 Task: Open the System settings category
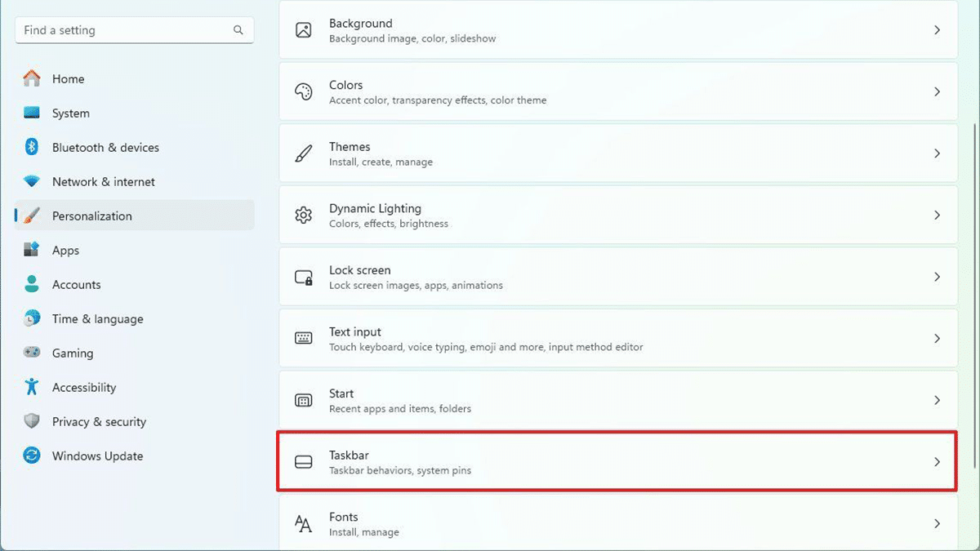(x=71, y=113)
